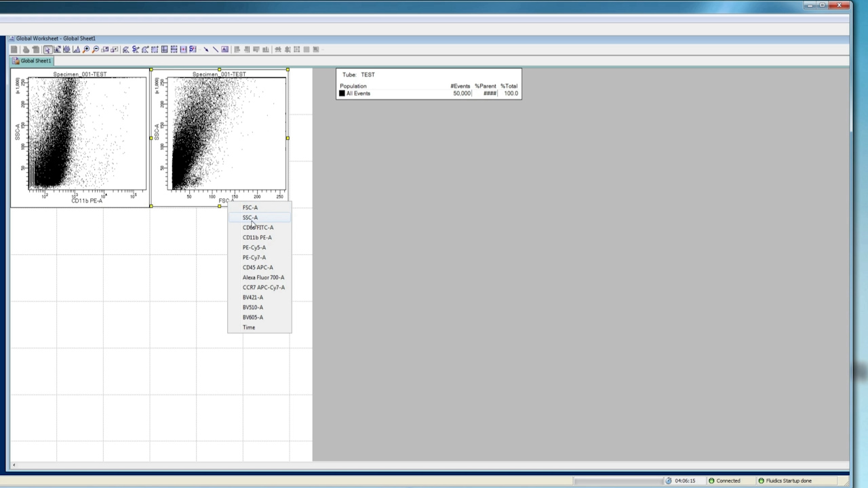The image size is (868, 488).
Task: Select the line drawing tool
Action: click(216, 49)
